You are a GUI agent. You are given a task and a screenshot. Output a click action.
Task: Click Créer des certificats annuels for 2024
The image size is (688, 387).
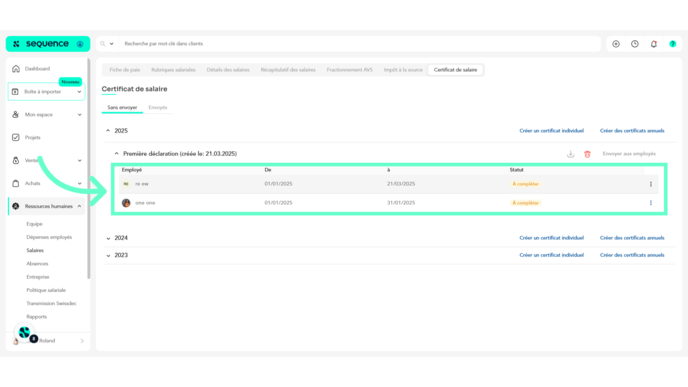pos(632,238)
